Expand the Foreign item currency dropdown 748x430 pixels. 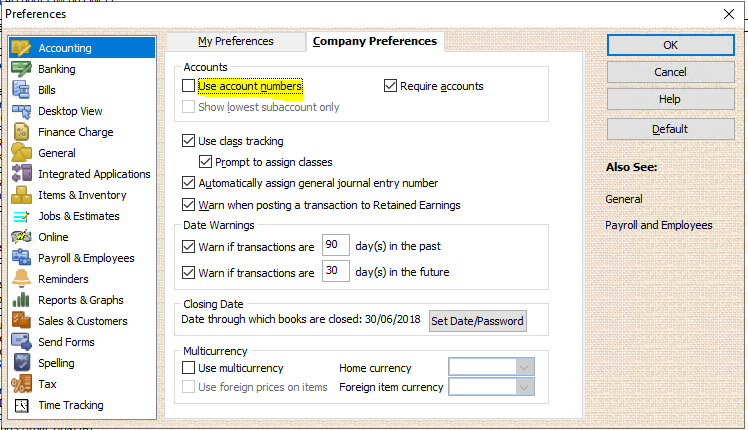491,387
